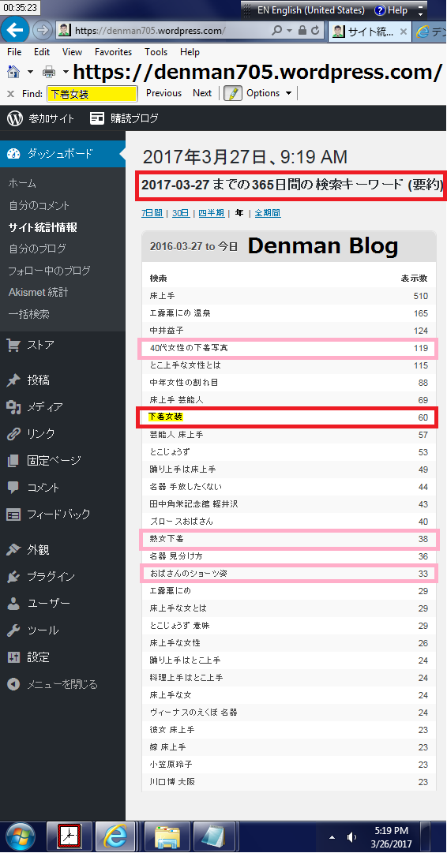Toggle the find highlight pen button
447x868 pixels.
(233, 94)
